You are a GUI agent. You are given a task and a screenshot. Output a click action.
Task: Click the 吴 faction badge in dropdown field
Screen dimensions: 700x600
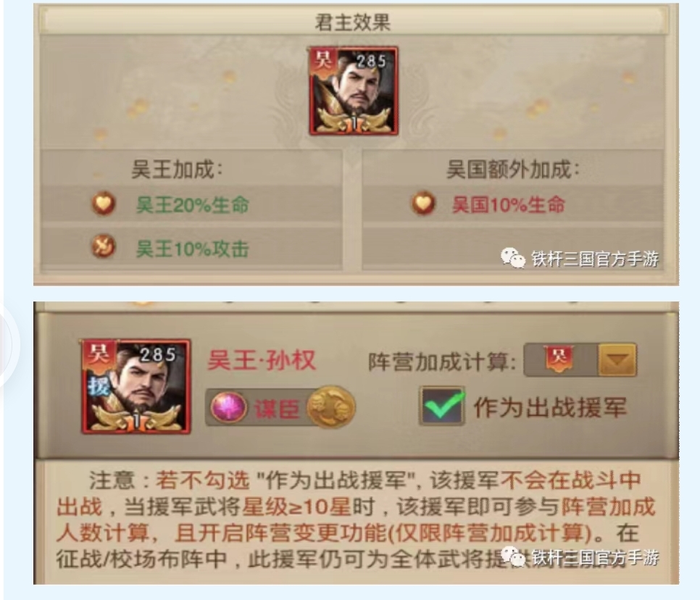[x=559, y=359]
